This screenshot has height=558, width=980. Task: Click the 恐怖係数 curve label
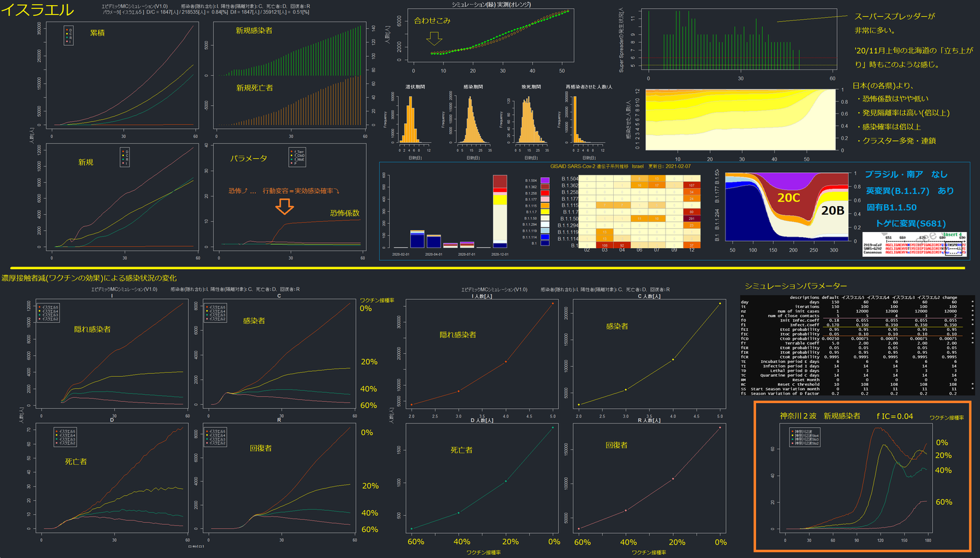click(345, 213)
